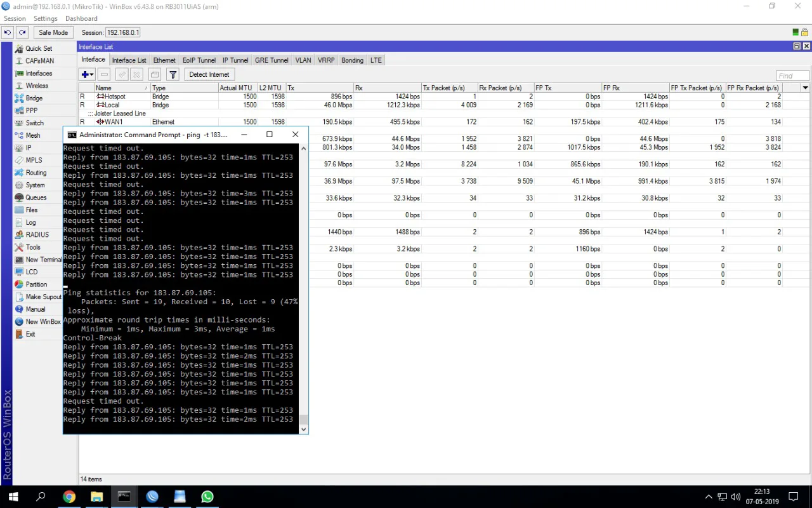The height and width of the screenshot is (508, 812).
Task: Sort by the Name column header
Action: pyautogui.click(x=122, y=88)
